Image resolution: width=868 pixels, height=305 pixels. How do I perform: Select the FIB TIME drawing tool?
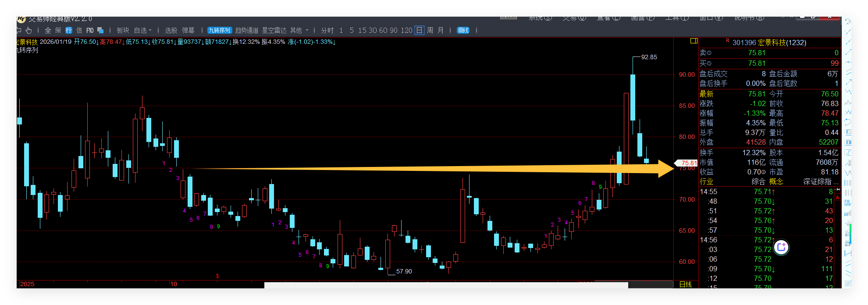(x=848, y=203)
